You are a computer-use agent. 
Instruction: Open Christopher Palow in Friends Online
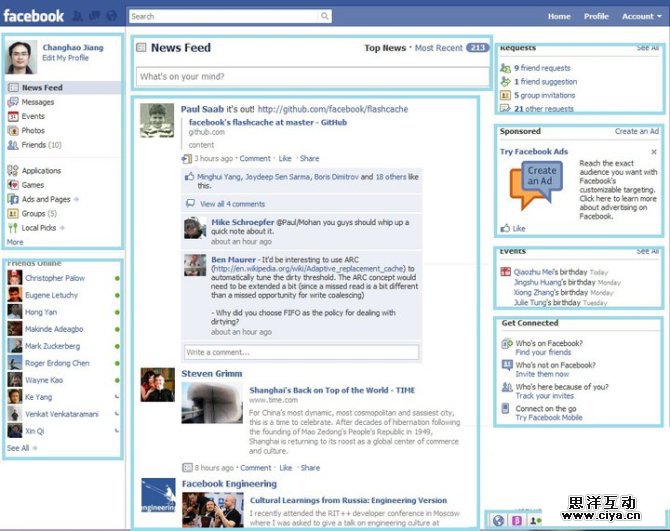coord(55,278)
